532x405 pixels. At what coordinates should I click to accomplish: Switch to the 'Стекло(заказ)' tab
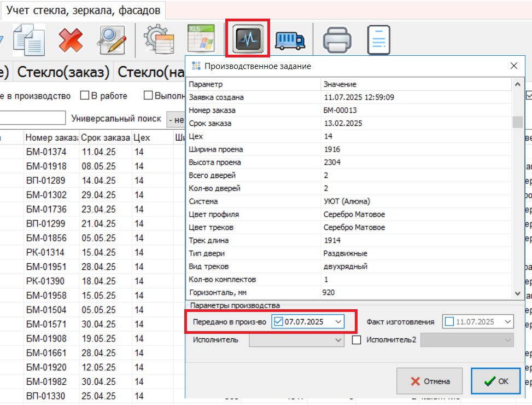(62, 72)
